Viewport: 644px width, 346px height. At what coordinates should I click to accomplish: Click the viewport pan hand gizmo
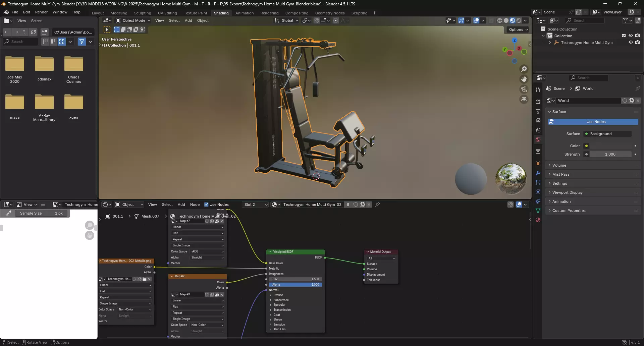coord(524,79)
